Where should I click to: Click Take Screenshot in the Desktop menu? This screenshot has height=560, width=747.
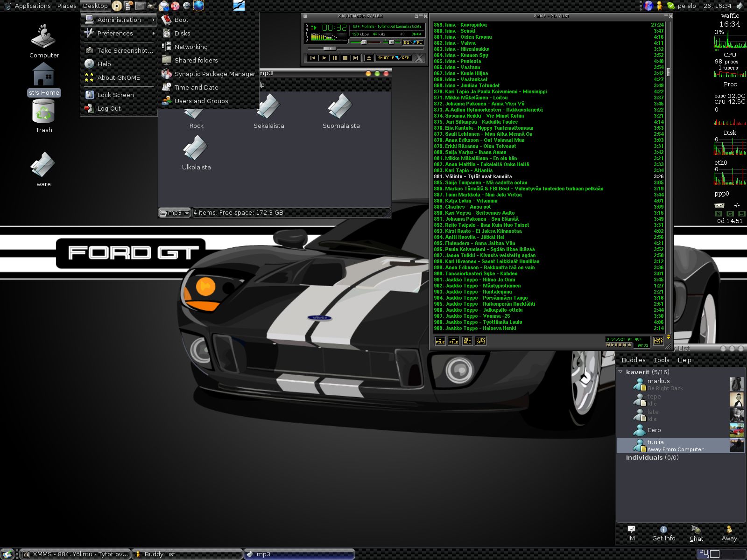point(119,50)
